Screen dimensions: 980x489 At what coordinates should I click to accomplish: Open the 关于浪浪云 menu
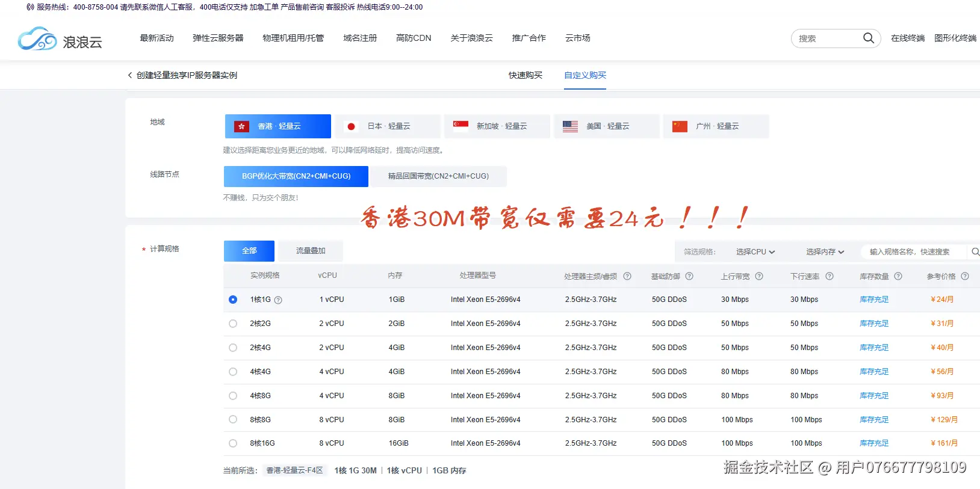coord(471,38)
